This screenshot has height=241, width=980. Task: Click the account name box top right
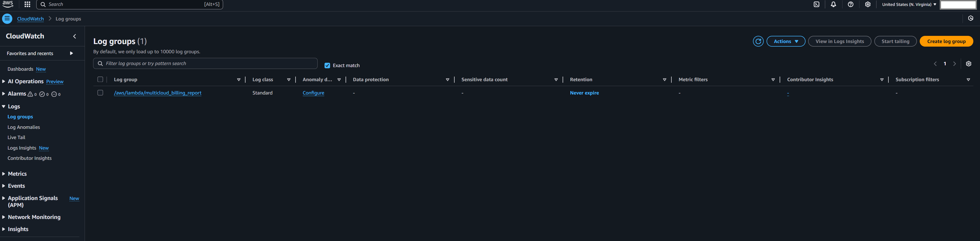(x=958, y=5)
